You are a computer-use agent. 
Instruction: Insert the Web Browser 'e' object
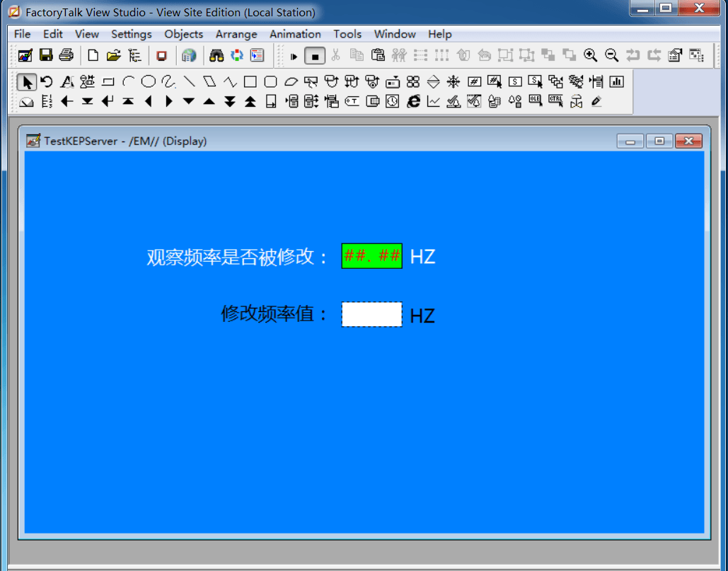(x=413, y=102)
